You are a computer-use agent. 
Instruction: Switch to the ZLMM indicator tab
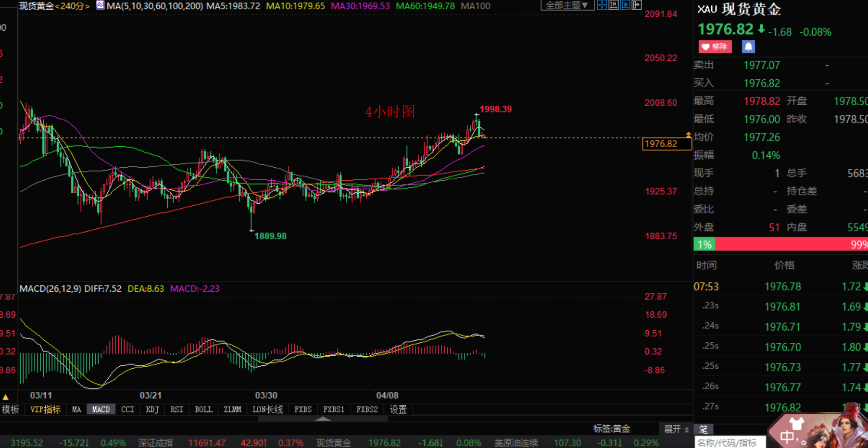(233, 410)
